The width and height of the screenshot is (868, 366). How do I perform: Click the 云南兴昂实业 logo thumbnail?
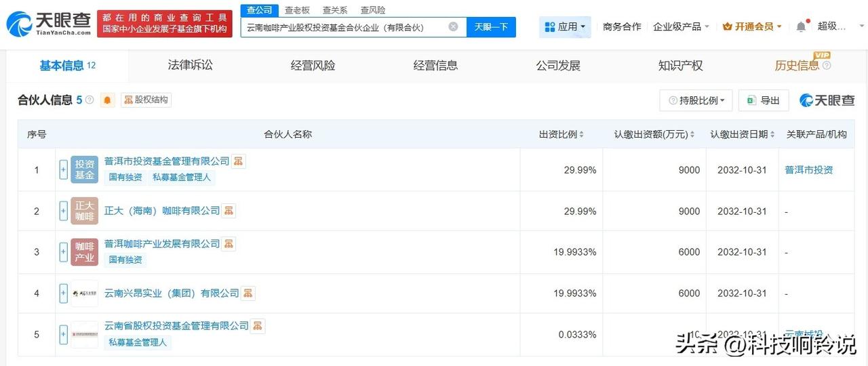point(84,293)
